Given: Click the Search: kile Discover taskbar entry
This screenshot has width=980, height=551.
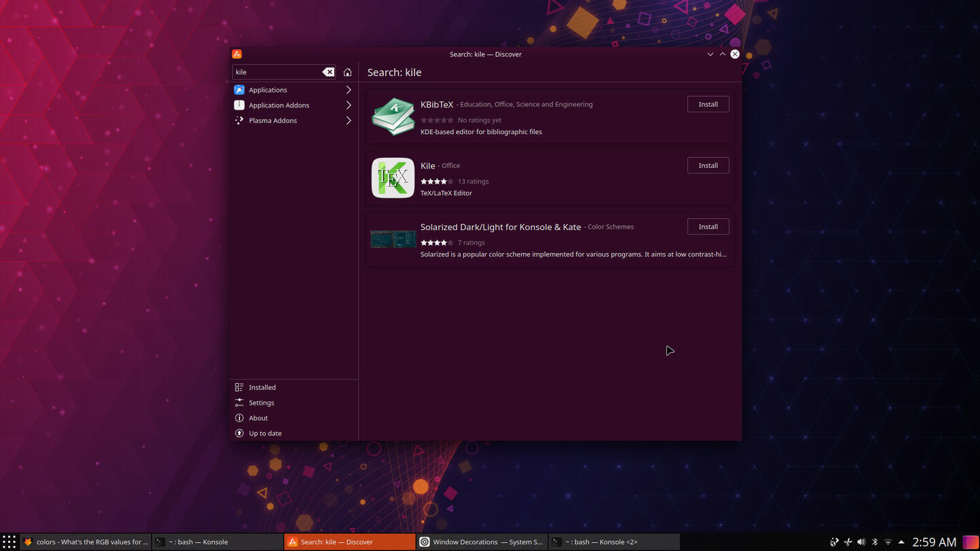Looking at the screenshot, I should pyautogui.click(x=349, y=542).
